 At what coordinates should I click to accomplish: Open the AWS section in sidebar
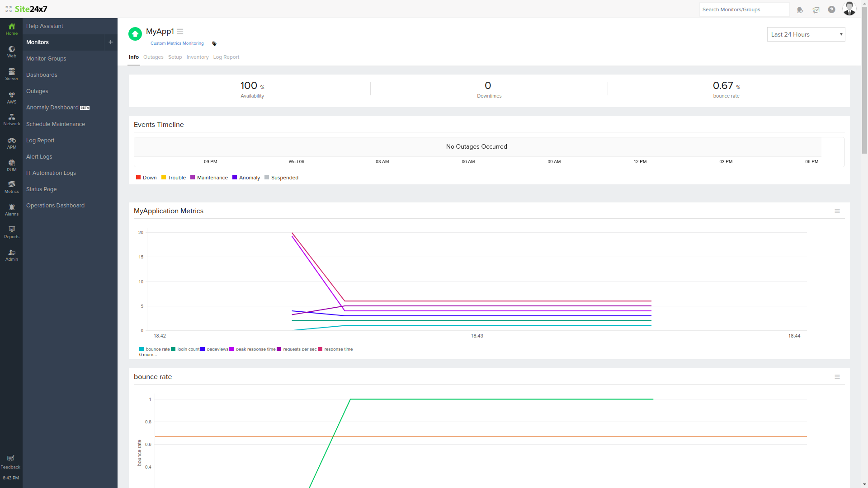[12, 98]
